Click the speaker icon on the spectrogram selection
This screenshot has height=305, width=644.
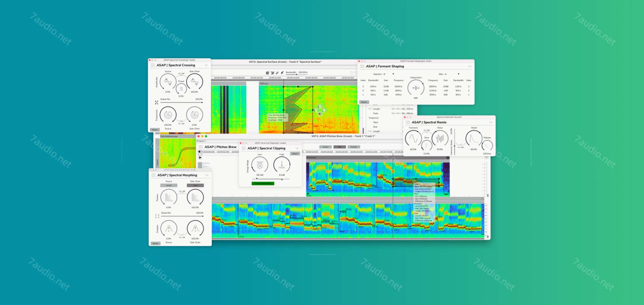point(320,114)
